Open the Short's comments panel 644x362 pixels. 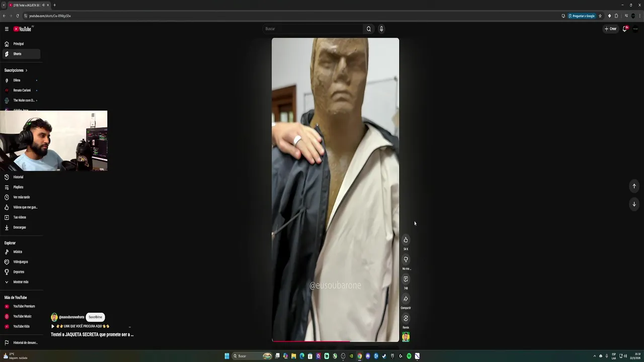tap(406, 279)
